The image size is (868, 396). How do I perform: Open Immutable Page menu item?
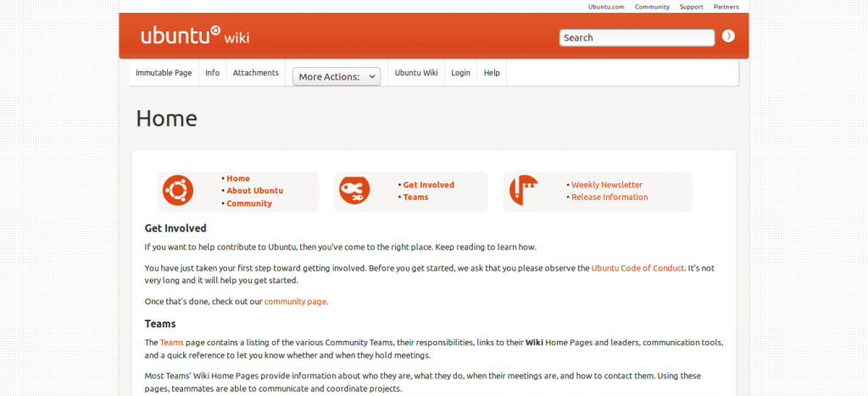(x=164, y=73)
